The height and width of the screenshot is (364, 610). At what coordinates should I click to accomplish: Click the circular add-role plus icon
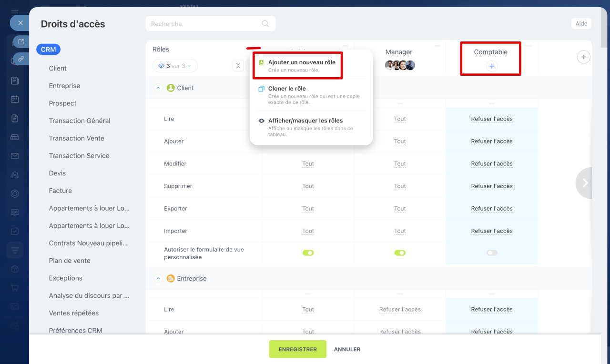tap(583, 57)
